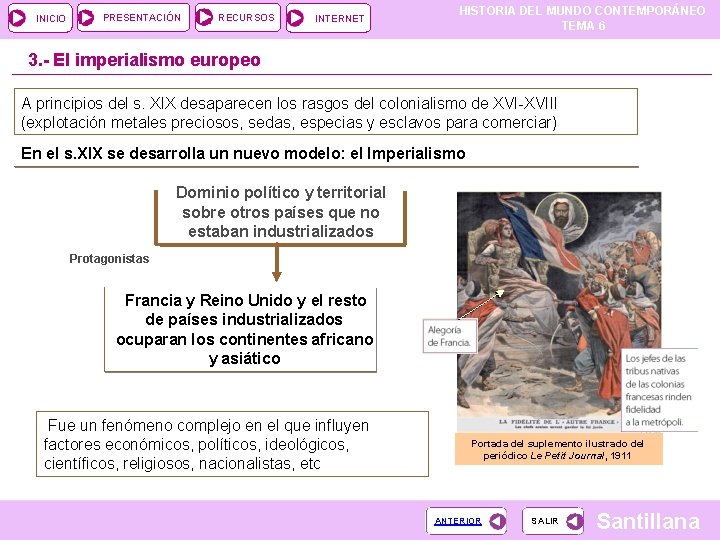Click the back arrow icon beside ANTERIOR

click(498, 521)
